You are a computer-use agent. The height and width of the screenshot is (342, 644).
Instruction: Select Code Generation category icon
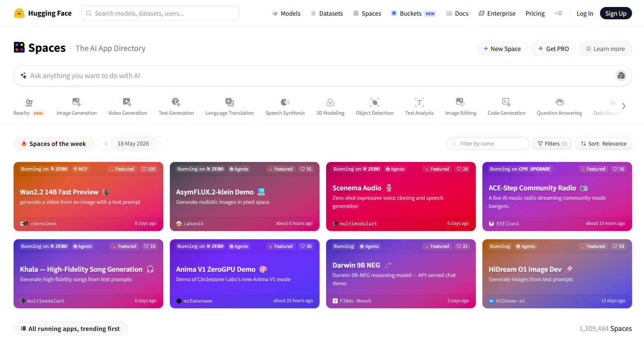point(506,102)
